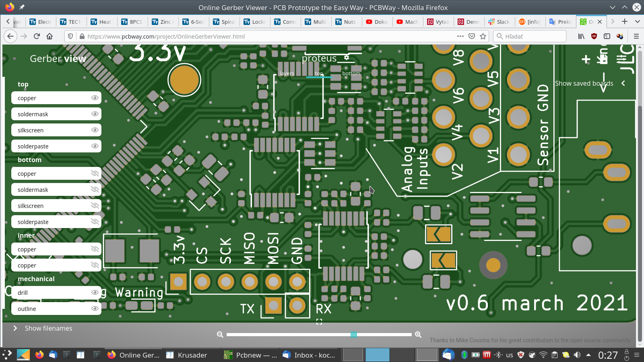The width and height of the screenshot is (644, 362).
Task: Collapse the Show saved boards panel arrow
Action: pyautogui.click(x=623, y=83)
